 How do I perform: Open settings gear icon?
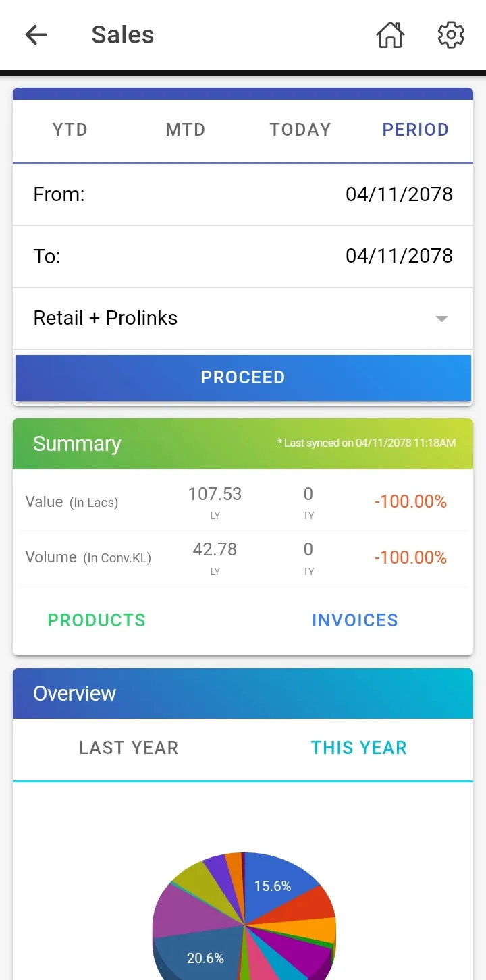coord(451,35)
